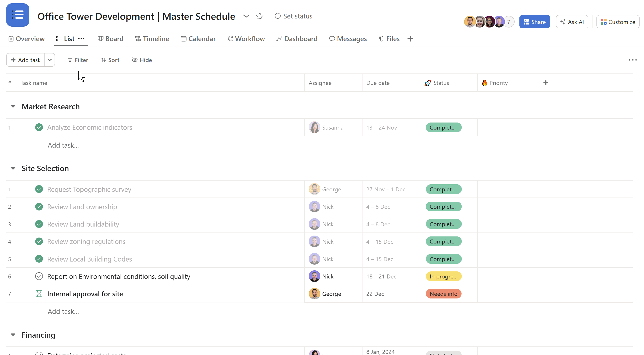Uncheck completion on "Analyze Economic indicators"
The height and width of the screenshot is (355, 644).
point(39,127)
